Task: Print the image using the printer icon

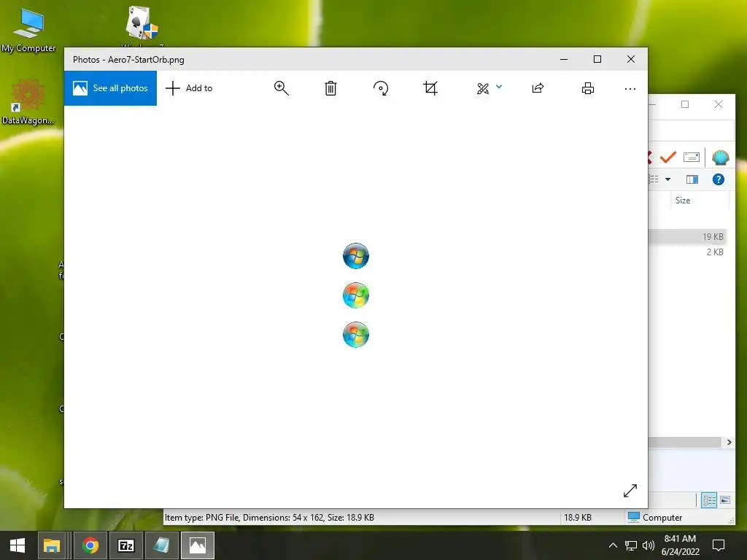Action: 588,88
